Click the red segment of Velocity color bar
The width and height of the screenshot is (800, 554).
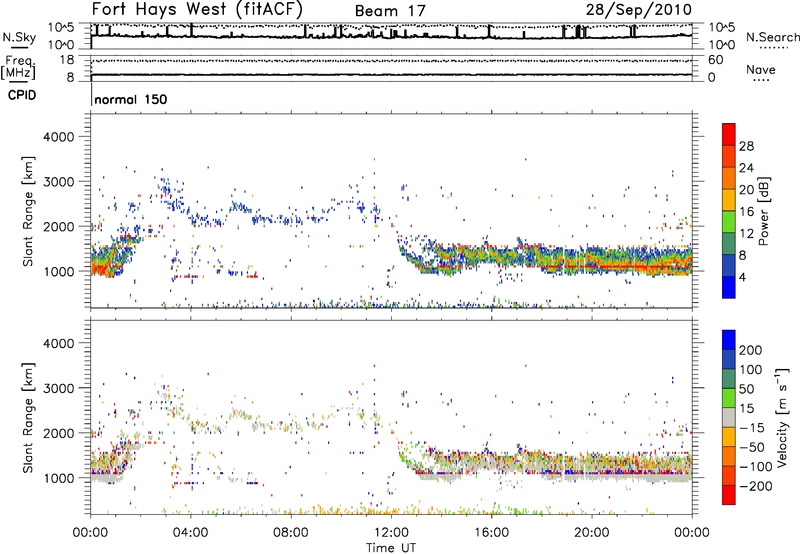click(729, 495)
